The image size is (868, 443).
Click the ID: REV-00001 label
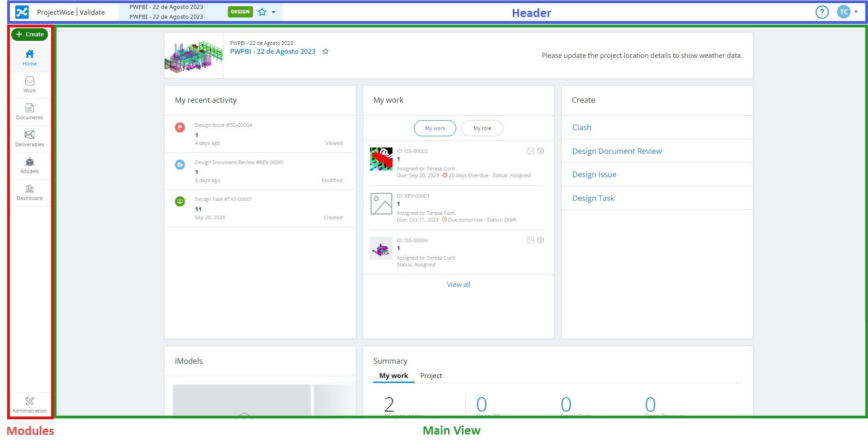click(x=413, y=196)
